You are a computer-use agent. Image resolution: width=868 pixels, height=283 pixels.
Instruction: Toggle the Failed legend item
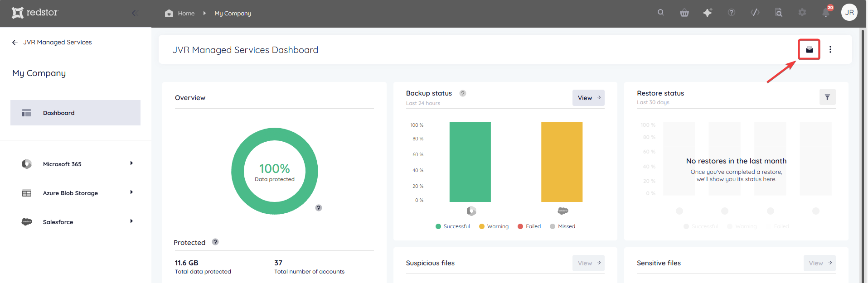tap(529, 226)
